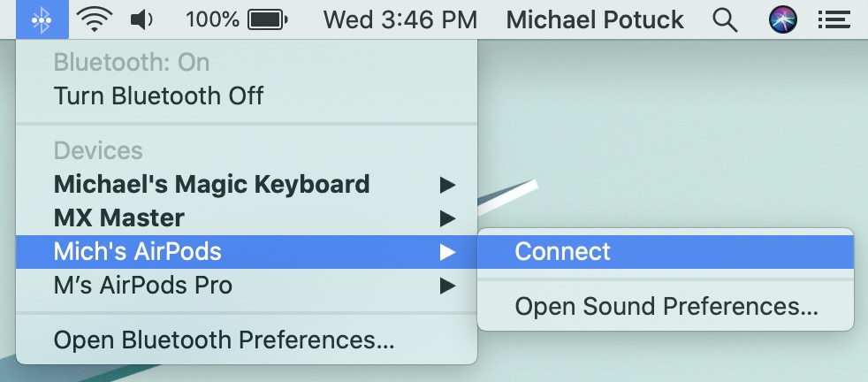Image resolution: width=868 pixels, height=382 pixels.
Task: Expand the MX Master submenu arrow
Action: coord(448,218)
